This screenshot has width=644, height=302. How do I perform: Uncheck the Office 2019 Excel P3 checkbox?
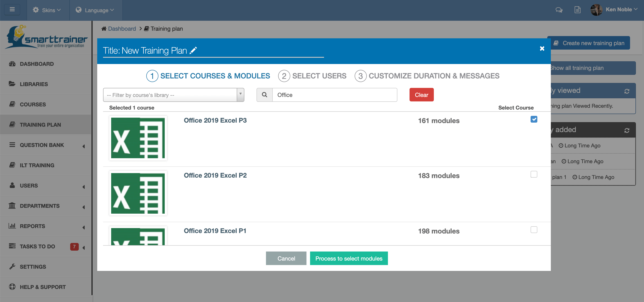point(534,119)
